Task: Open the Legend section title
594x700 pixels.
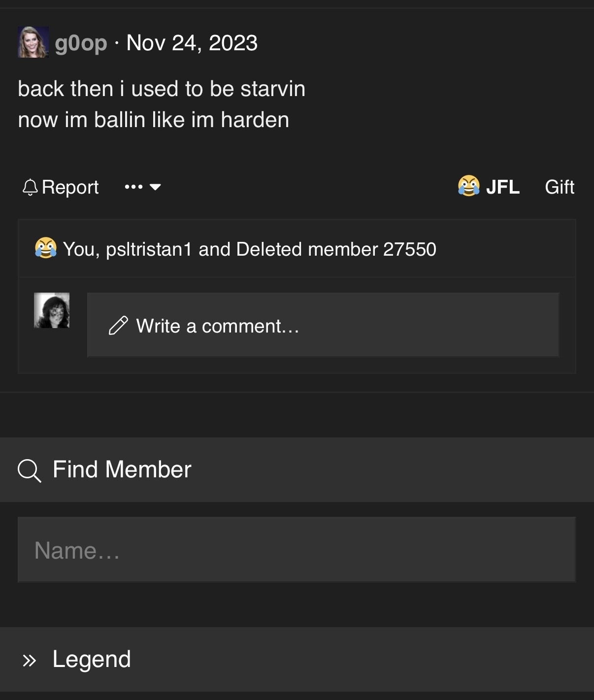Action: (x=92, y=660)
